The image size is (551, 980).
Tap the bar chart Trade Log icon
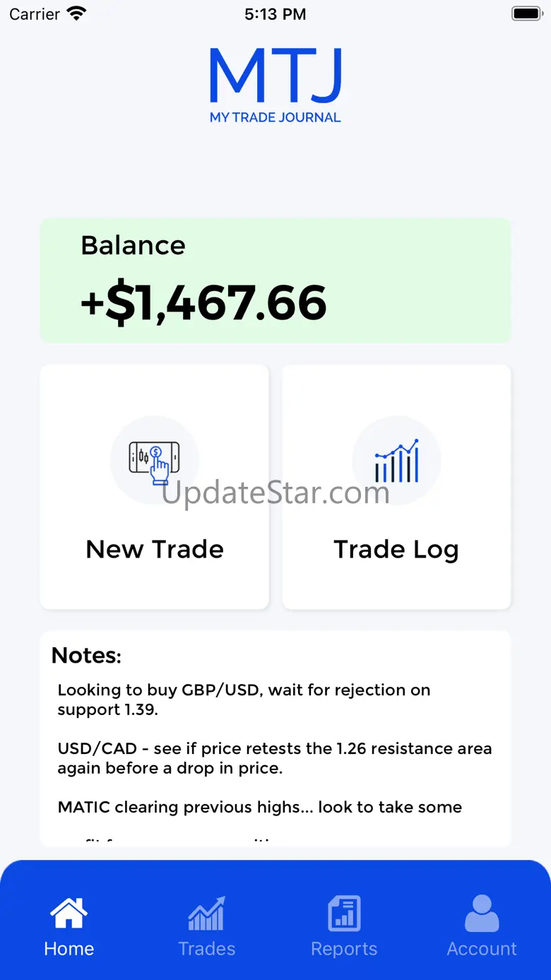(396, 461)
